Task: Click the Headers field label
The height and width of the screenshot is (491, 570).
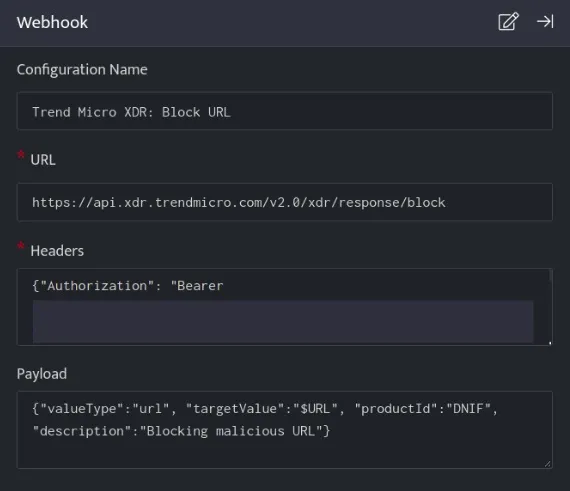Action: pyautogui.click(x=57, y=251)
